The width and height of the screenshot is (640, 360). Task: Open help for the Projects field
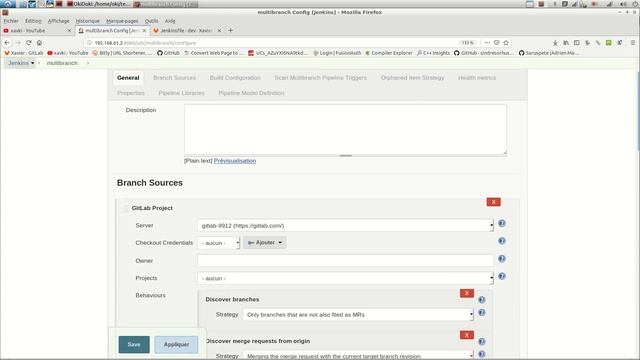click(502, 276)
